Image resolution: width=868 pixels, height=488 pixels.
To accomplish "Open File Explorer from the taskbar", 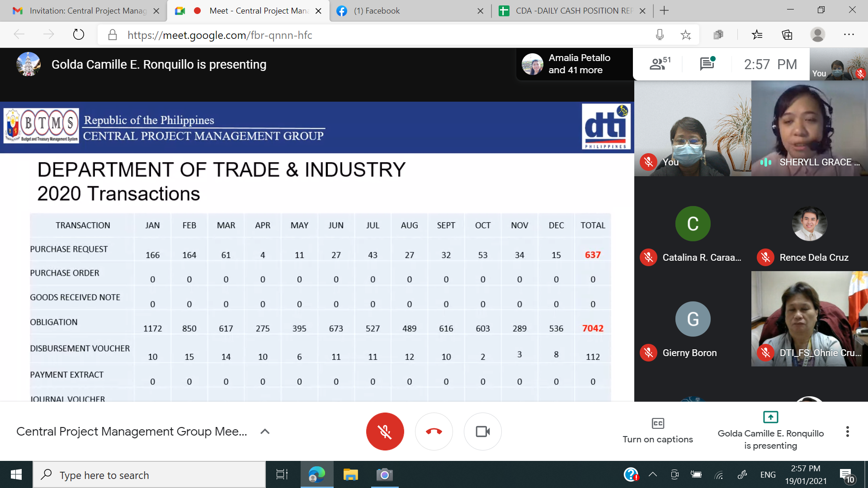I will [350, 474].
